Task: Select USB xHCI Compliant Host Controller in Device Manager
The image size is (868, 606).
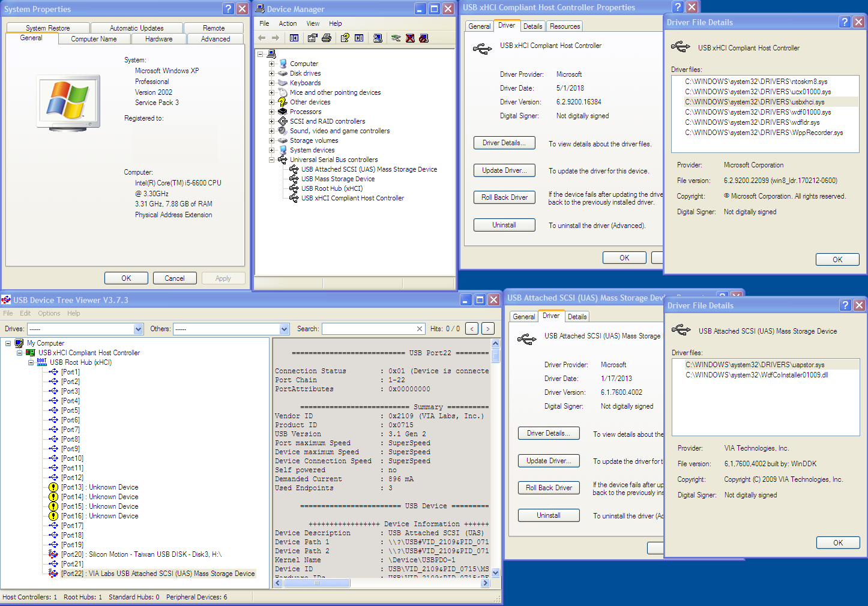Action: pyautogui.click(x=352, y=198)
